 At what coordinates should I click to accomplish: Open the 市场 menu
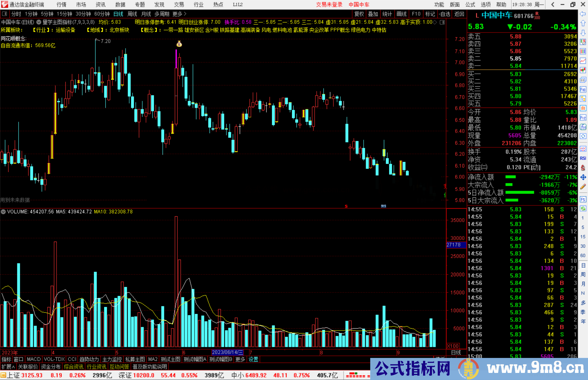coord(81,4)
